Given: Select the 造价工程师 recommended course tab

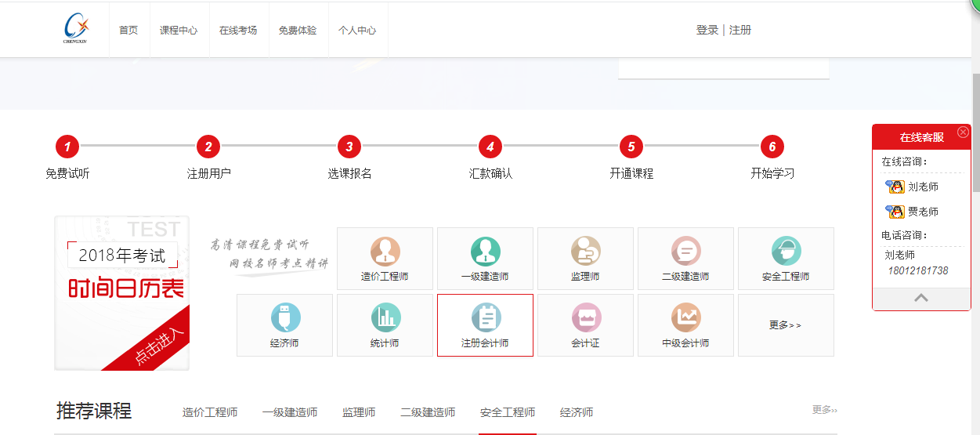Looking at the screenshot, I should (210, 412).
